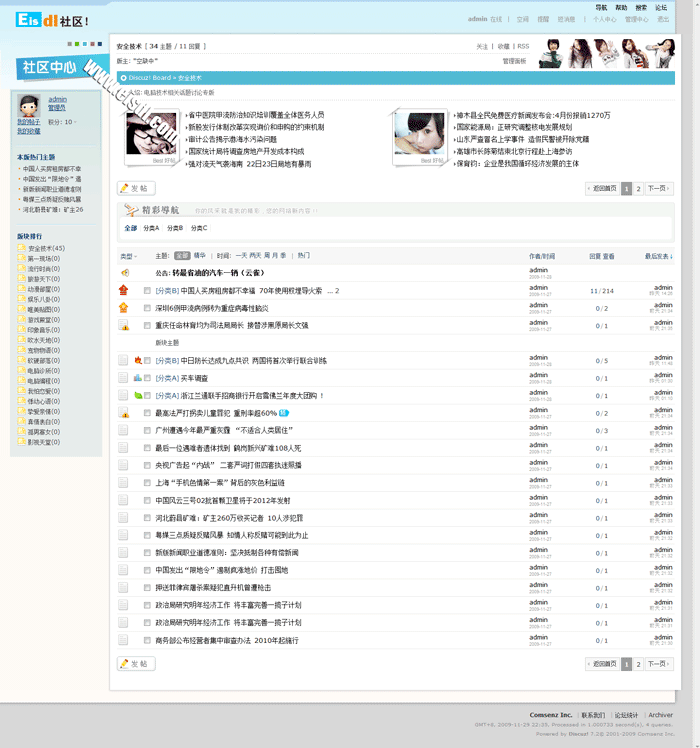
Task: Click the announcement speaker icon beside 公告
Action: click(125, 273)
